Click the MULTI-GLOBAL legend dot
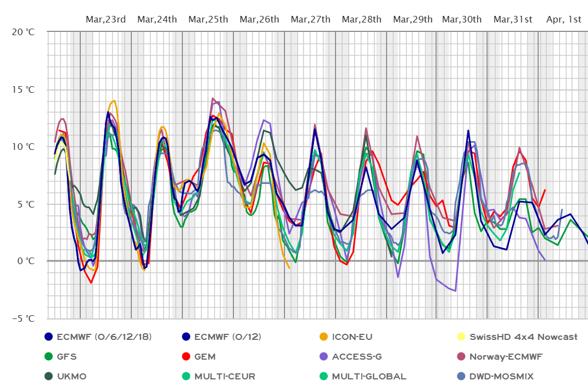Screen dimensions: 588x386 point(324,376)
